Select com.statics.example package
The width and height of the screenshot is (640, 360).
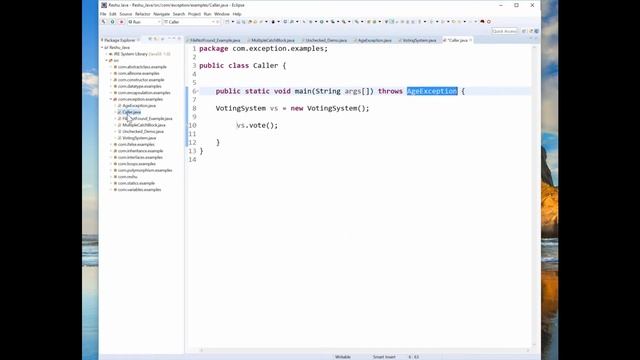(136, 183)
